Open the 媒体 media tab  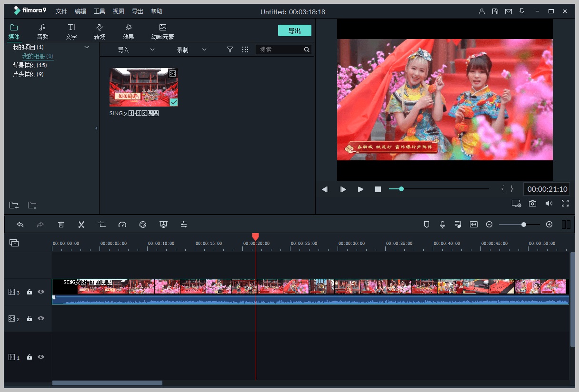14,31
